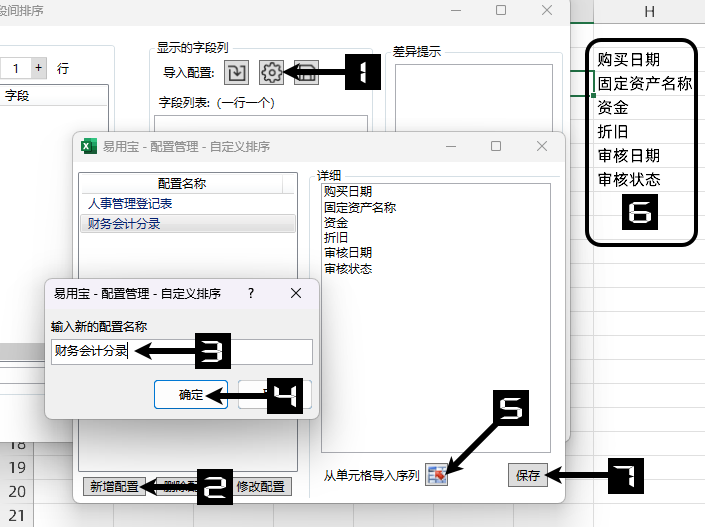Increase row count with plus stepper
The width and height of the screenshot is (705, 527).
[39, 68]
